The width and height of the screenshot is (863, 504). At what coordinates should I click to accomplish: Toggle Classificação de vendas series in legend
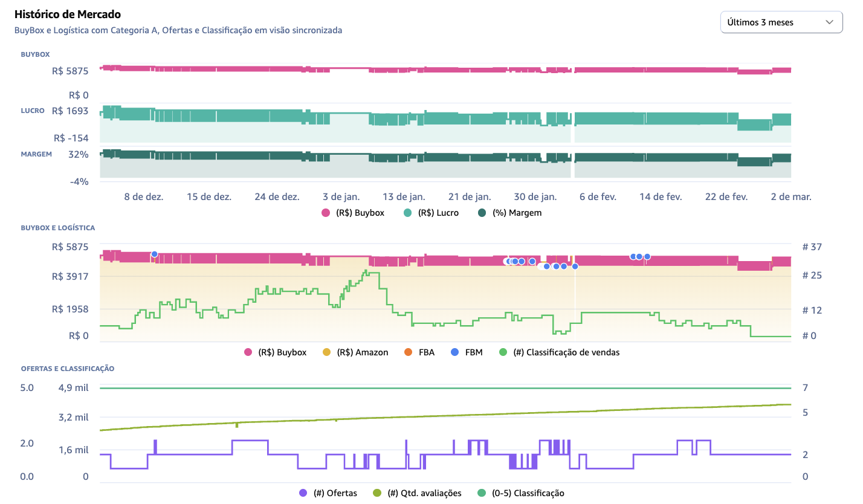[559, 352]
